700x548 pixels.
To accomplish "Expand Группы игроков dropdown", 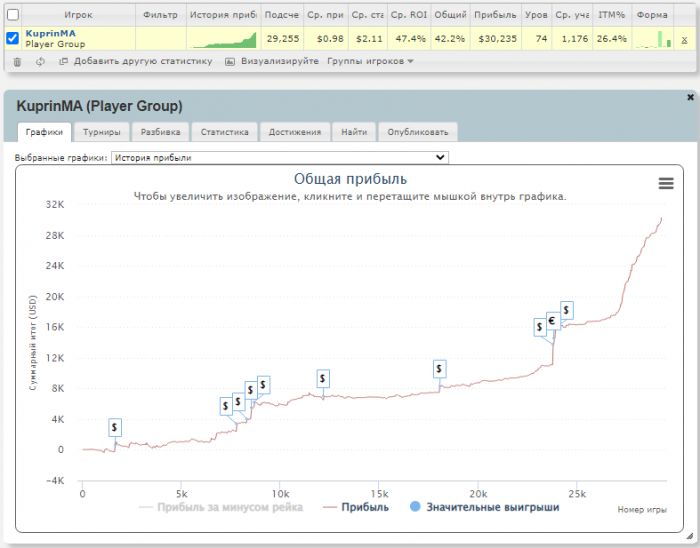I will [x=370, y=61].
